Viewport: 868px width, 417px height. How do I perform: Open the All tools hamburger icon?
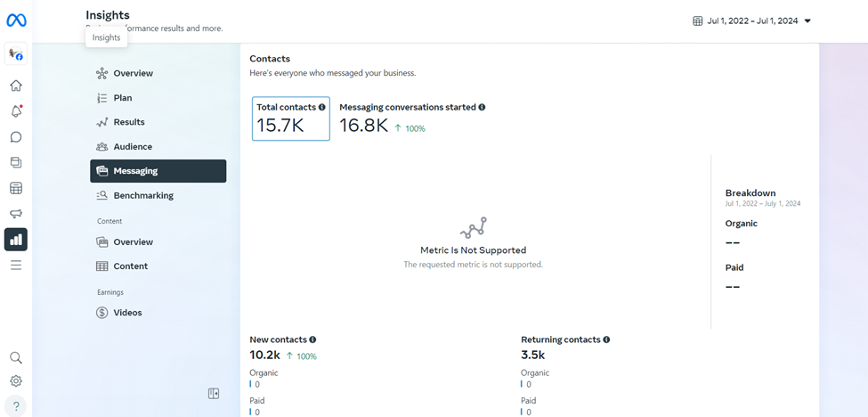point(16,265)
